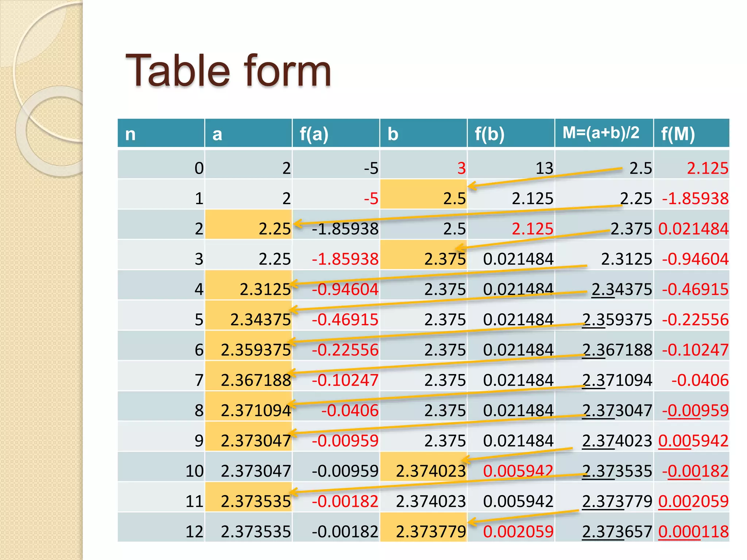747x560 pixels.
Task: Click the red f(M) value '2.125' in row 0
Action: click(708, 168)
